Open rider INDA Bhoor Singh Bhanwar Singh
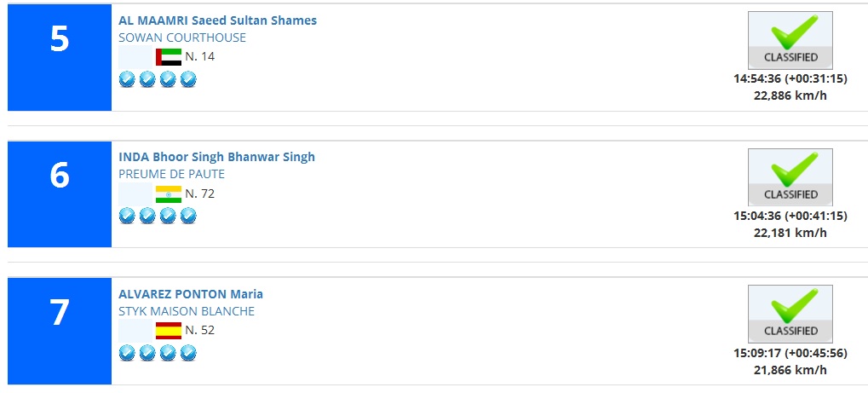Screen dimensions: 868x393 pos(216,157)
